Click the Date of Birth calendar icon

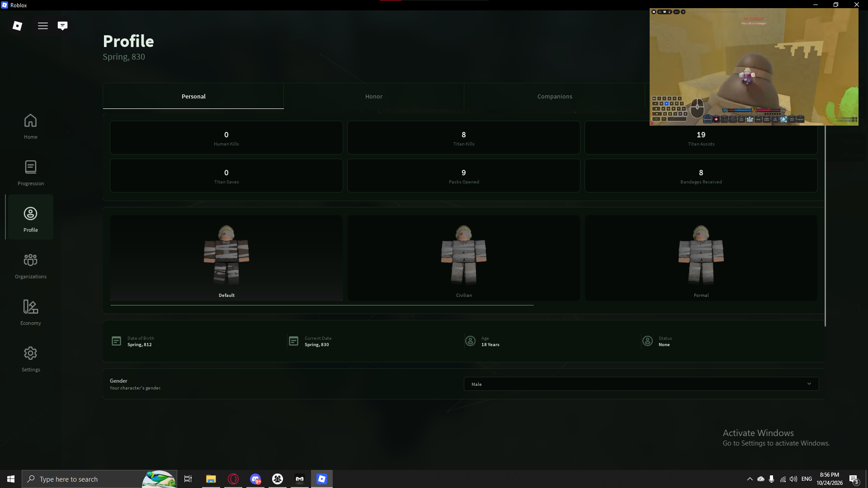(117, 341)
